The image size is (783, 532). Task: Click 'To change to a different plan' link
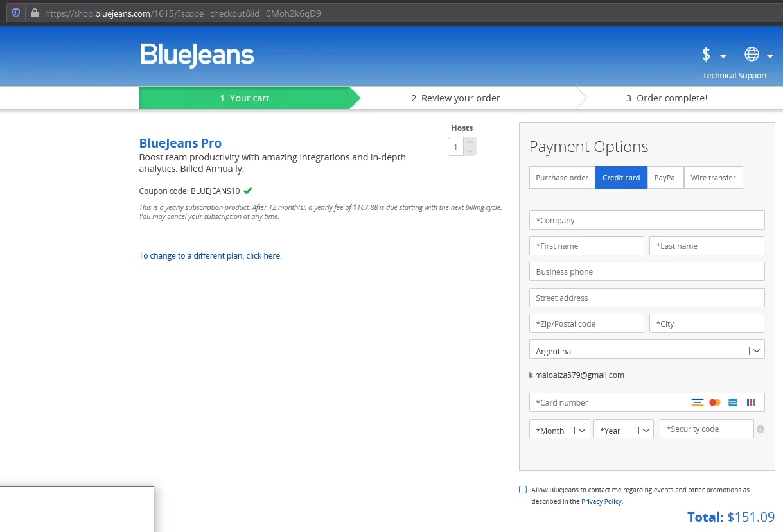coord(210,255)
